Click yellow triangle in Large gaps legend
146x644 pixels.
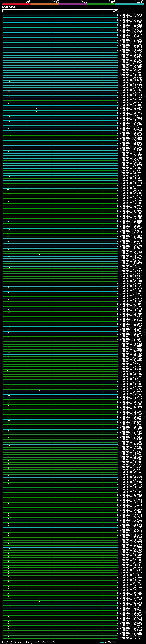[19, 642]
